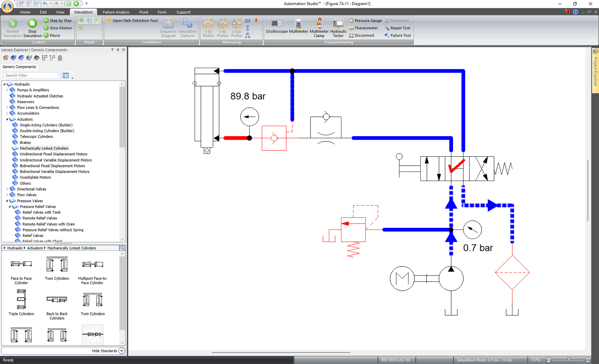Open the Hide Standards dropdown
This screenshot has height=364, width=599.
(121, 351)
